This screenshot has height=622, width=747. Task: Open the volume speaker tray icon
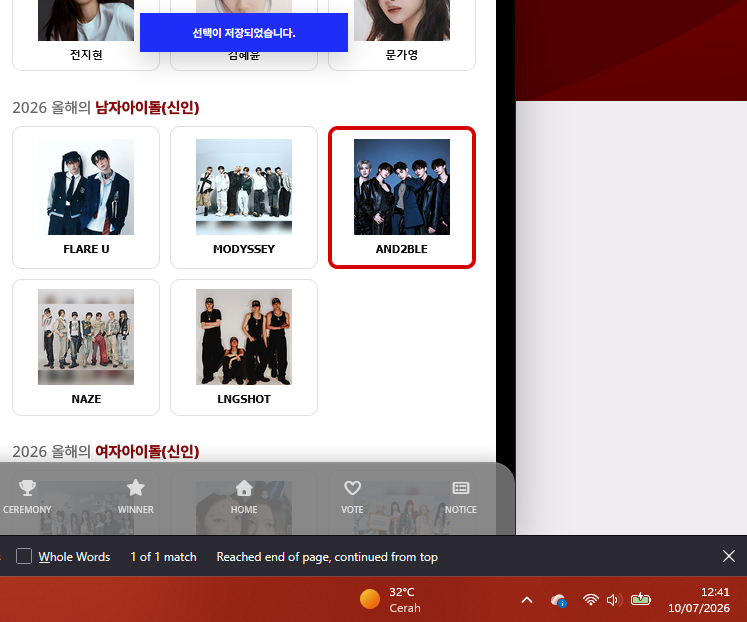[614, 600]
